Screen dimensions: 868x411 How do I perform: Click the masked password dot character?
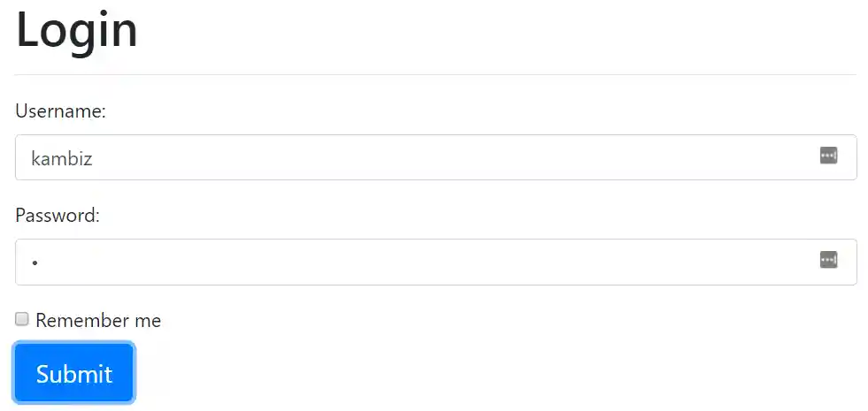click(x=35, y=263)
